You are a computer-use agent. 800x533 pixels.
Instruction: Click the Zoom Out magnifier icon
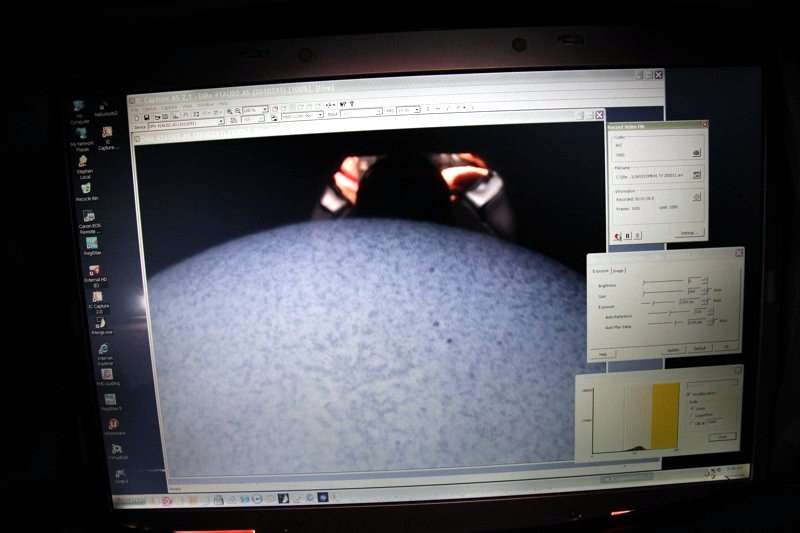click(238, 111)
